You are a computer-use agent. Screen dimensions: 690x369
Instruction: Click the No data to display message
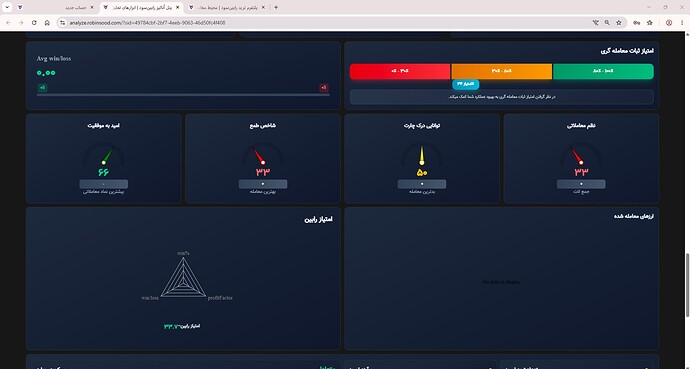pos(501,282)
